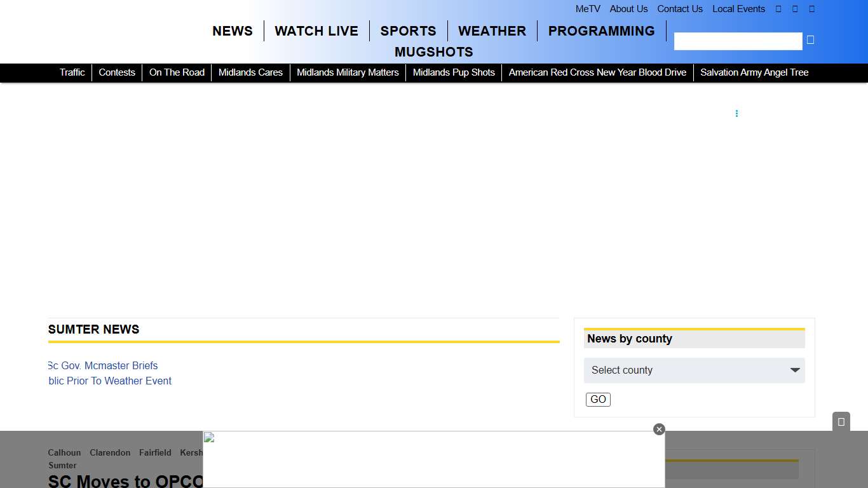Viewport: 868px width, 488px height.
Task: Click the middle social icon in top bar
Action: (795, 9)
